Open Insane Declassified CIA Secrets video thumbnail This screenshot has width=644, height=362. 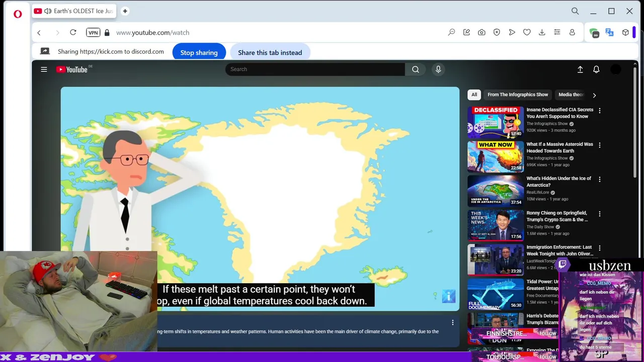496,122
